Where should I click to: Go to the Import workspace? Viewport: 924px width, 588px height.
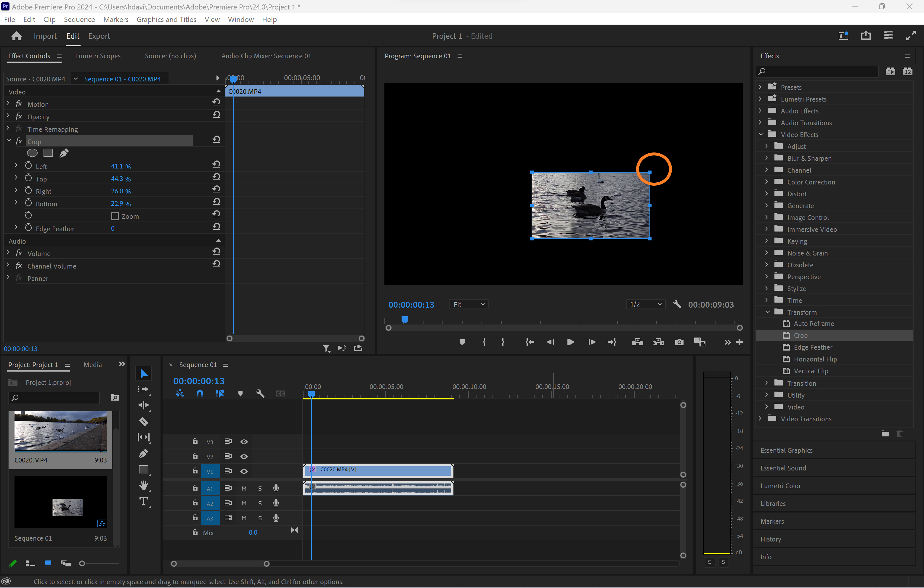coord(45,36)
